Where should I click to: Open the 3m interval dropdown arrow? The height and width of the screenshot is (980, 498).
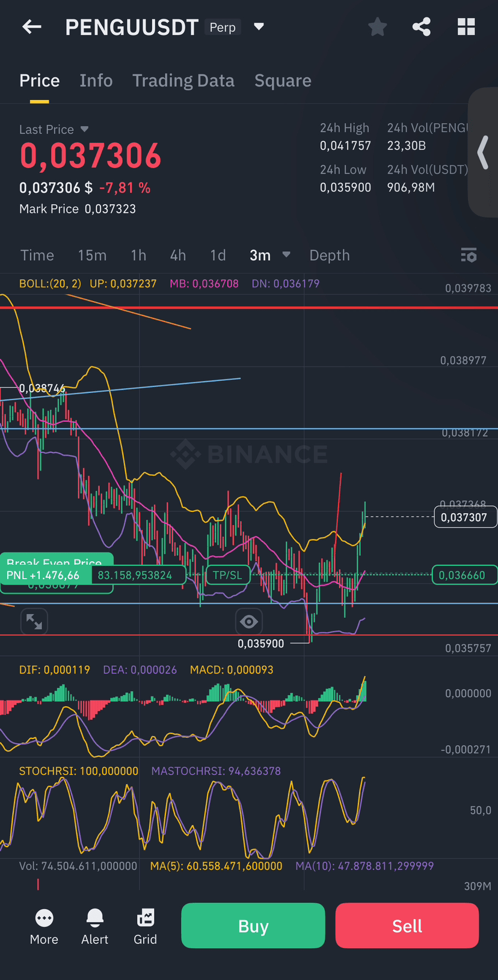(286, 255)
